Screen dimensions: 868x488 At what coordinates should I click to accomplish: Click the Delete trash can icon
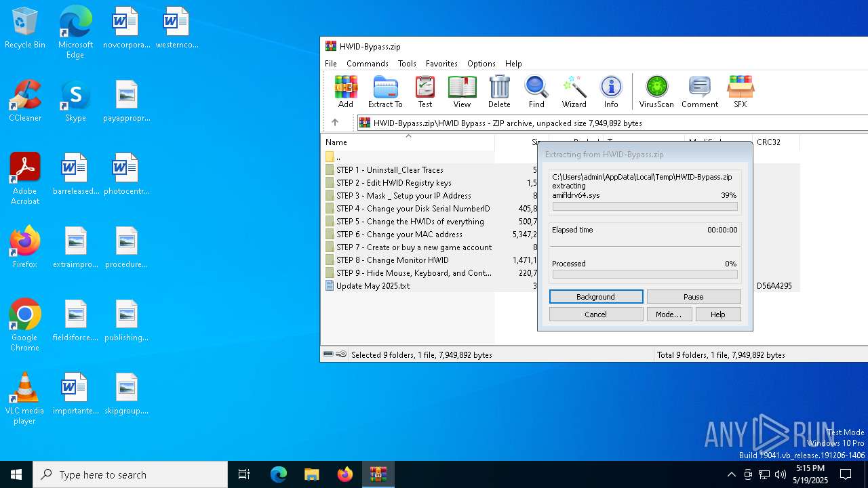coord(499,91)
